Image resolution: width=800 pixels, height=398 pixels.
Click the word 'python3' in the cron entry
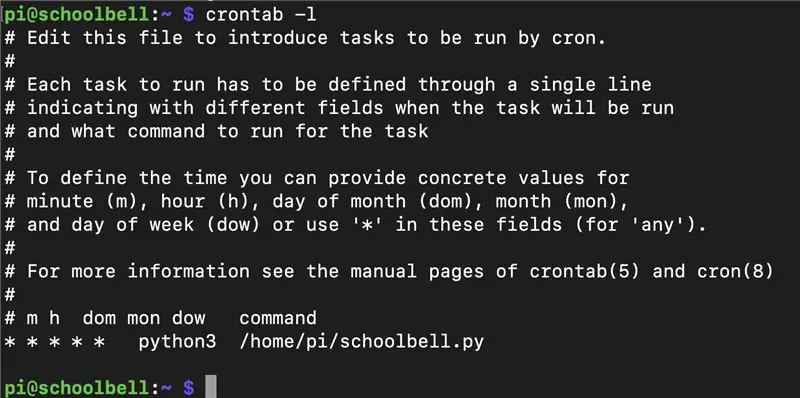178,342
